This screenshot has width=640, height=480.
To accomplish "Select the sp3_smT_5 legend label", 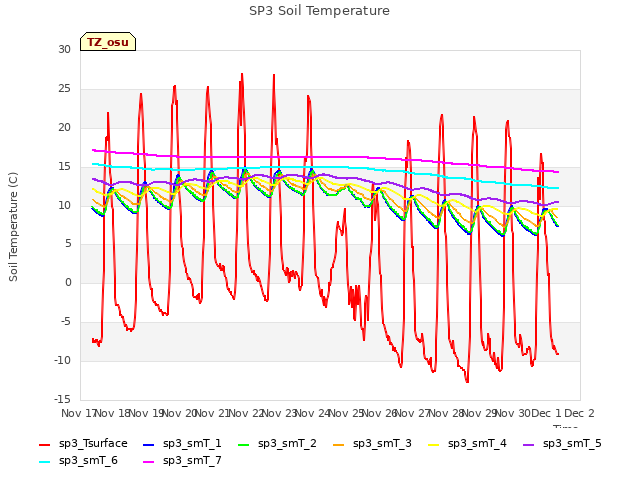I will point(572,444).
